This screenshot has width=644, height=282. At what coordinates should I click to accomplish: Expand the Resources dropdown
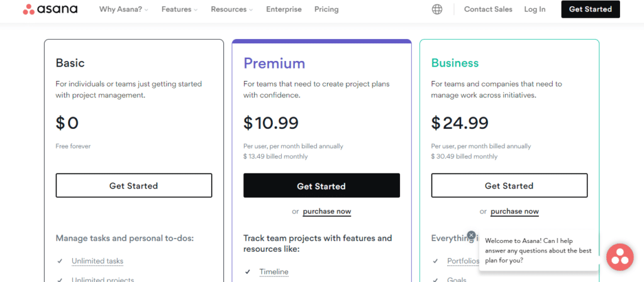(x=231, y=9)
